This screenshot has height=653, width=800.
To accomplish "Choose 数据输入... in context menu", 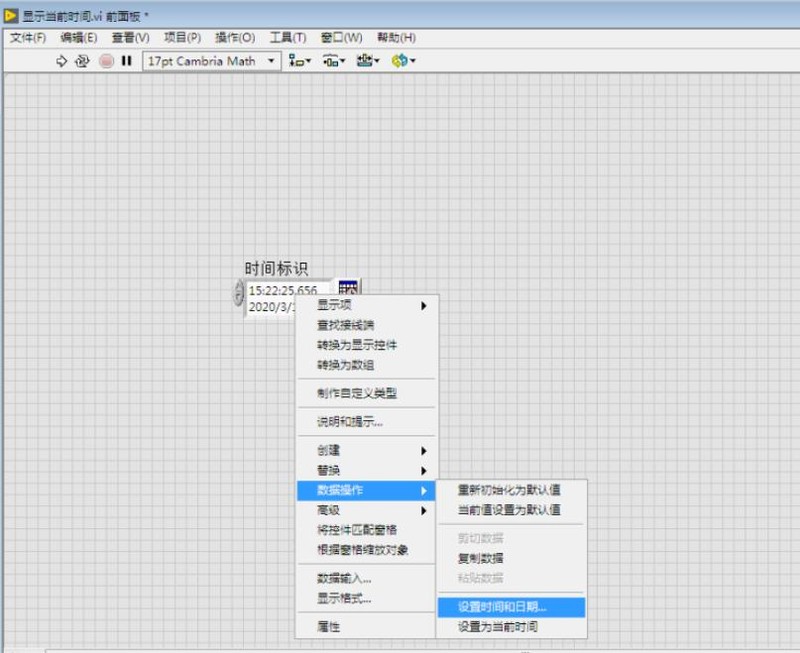I will (x=366, y=579).
